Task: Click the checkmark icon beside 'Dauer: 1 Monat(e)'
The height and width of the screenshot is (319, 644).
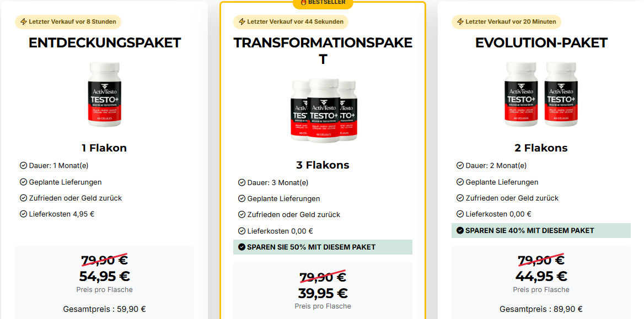Action: [23, 165]
